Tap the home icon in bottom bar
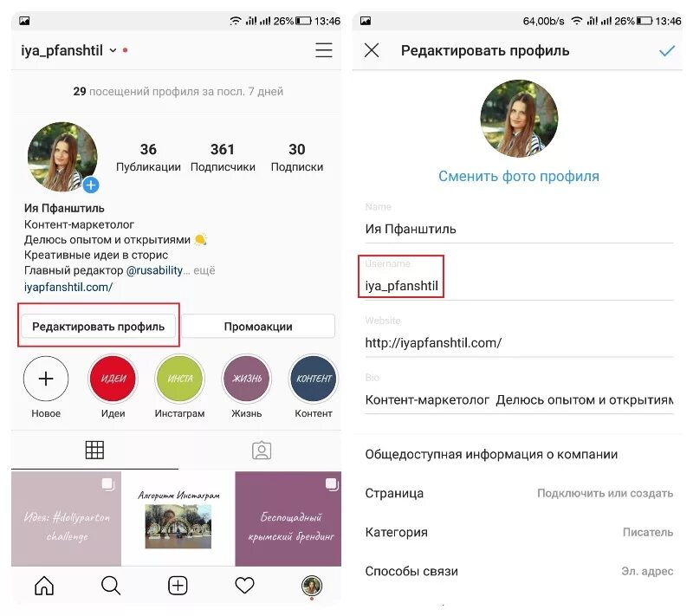 click(x=44, y=586)
